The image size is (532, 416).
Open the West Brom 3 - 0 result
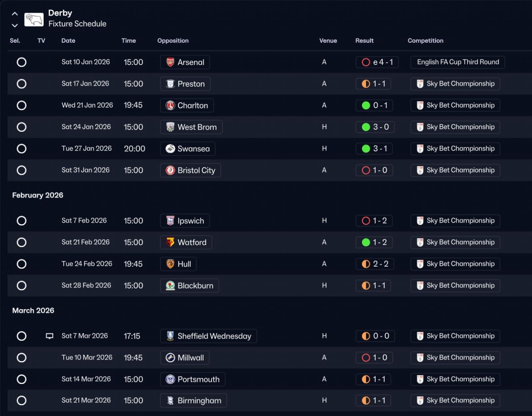coord(375,127)
